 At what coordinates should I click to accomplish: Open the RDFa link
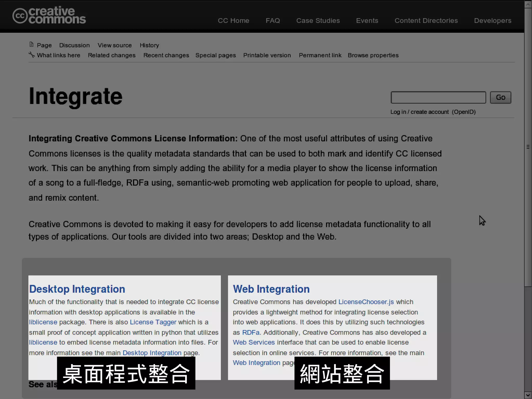[251, 332]
